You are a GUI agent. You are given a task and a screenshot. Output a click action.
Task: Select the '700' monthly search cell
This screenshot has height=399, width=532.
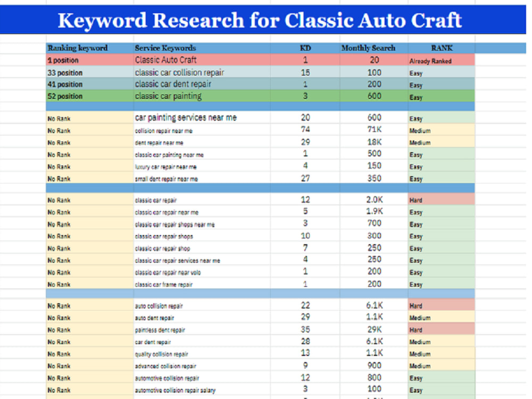point(374,223)
